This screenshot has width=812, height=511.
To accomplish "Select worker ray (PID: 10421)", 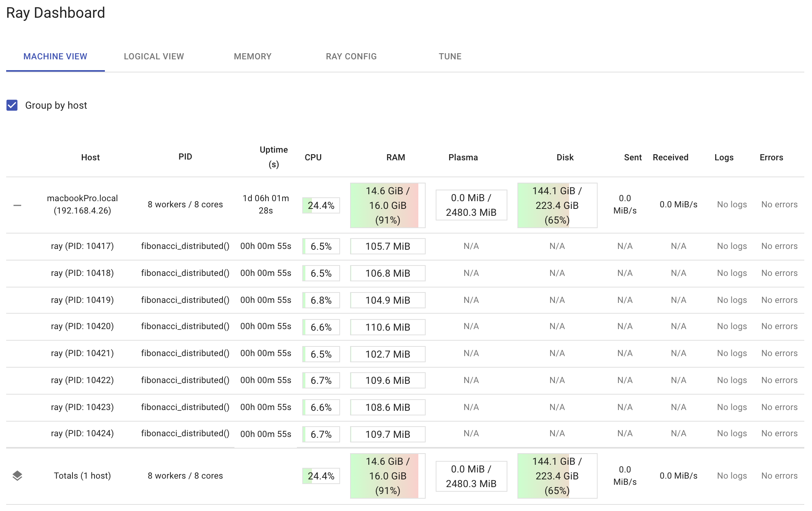I will click(x=83, y=353).
